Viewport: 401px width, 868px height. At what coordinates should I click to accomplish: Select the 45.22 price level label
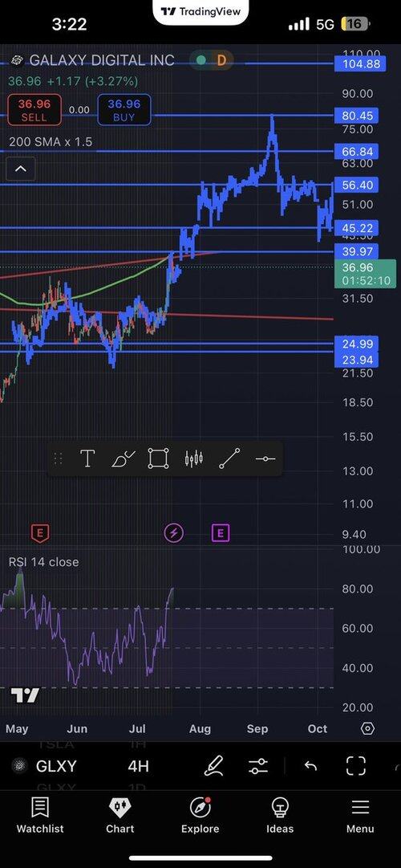[358, 228]
